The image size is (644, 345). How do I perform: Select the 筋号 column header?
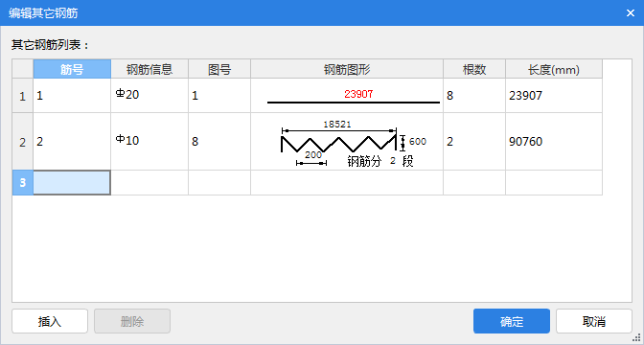[72, 69]
